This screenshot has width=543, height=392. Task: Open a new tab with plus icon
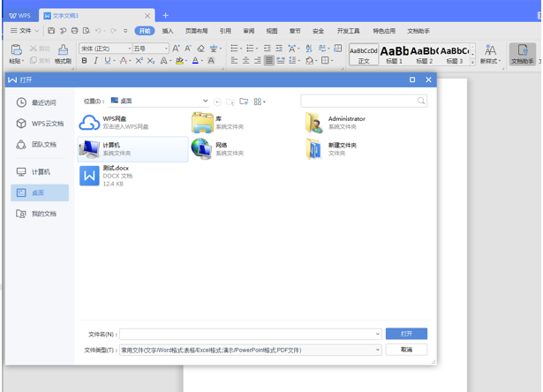tap(165, 15)
